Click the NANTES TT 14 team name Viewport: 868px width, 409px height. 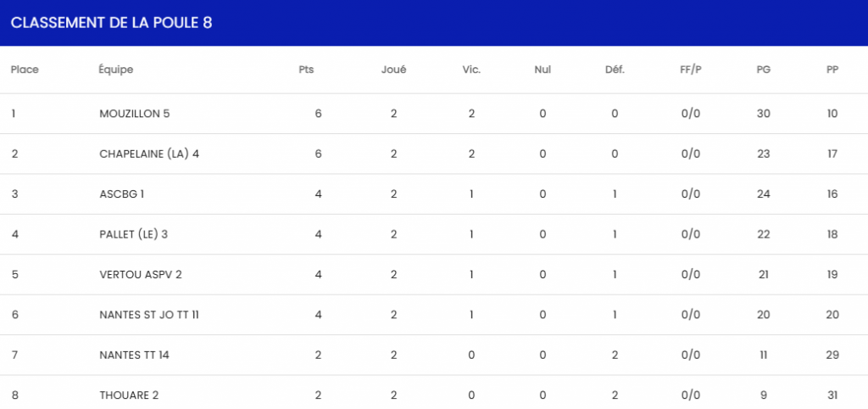(x=134, y=355)
